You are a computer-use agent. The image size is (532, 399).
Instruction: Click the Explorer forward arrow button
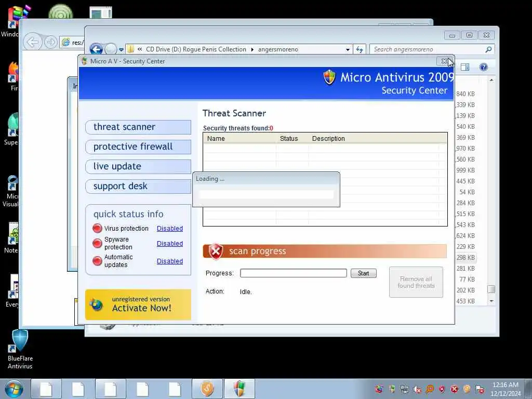tap(111, 49)
